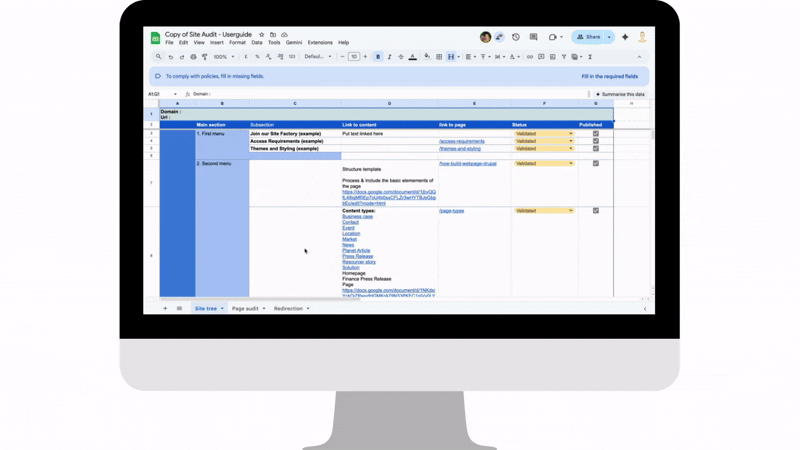This screenshot has height=450, width=800.
Task: Open Status dropdown for Themes and Styling row
Action: (x=571, y=149)
